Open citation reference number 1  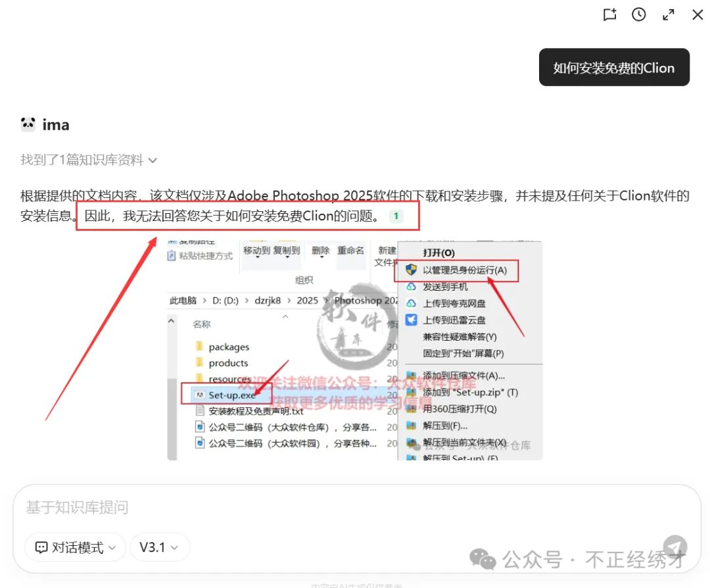click(396, 216)
